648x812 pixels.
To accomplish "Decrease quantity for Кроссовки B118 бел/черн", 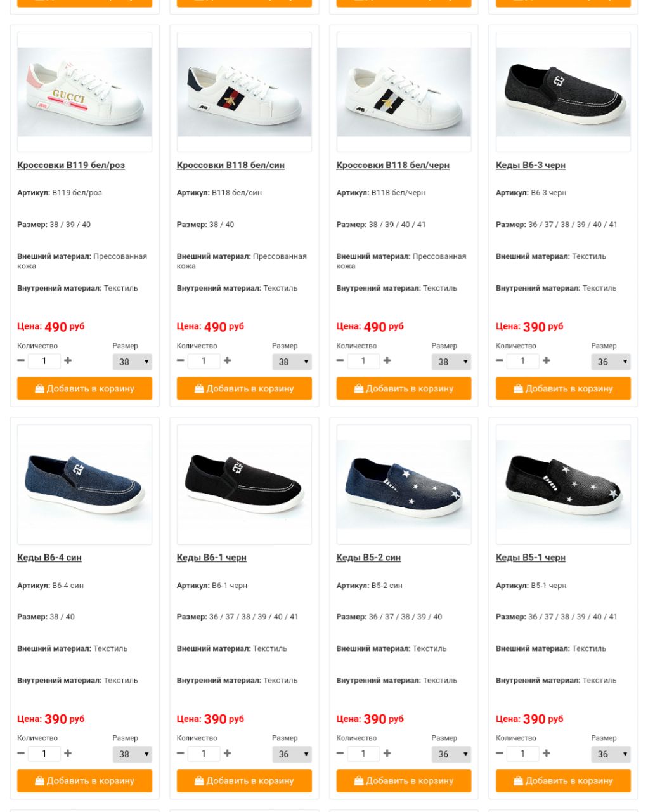I will tap(340, 360).
